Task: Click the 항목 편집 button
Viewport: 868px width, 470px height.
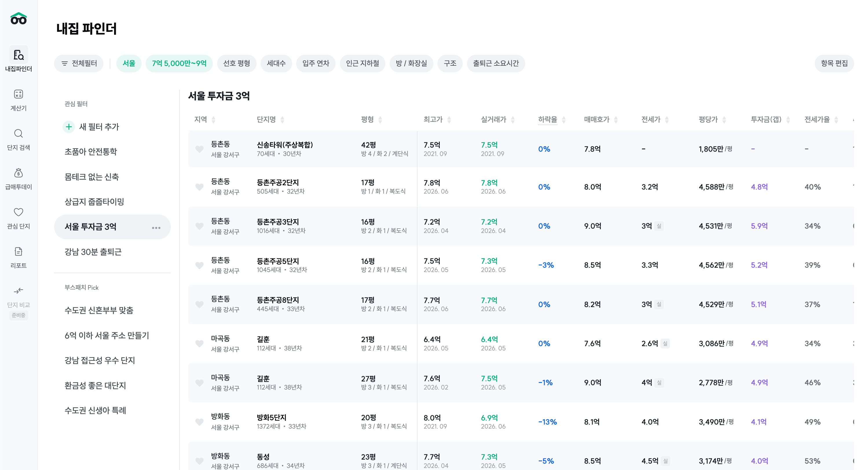Action: point(834,63)
